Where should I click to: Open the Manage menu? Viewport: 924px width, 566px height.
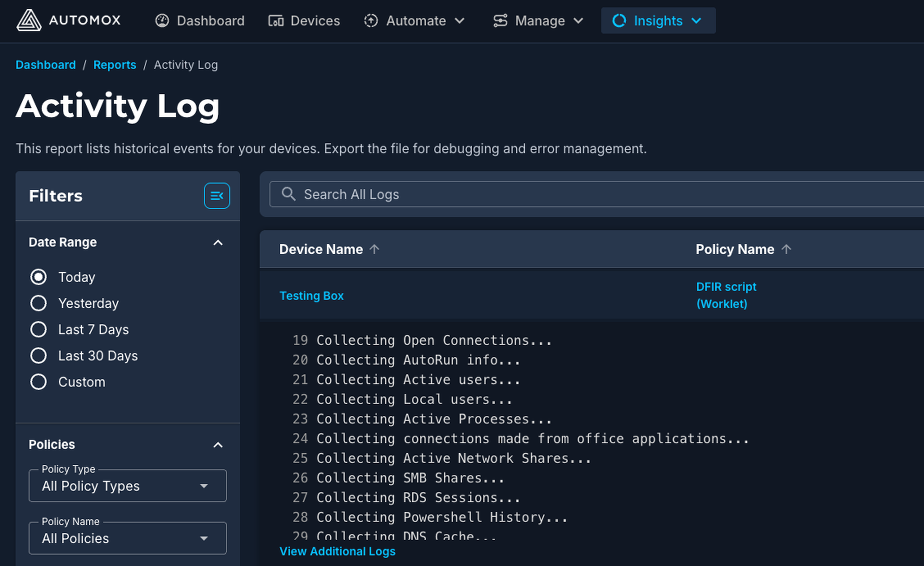[538, 21]
